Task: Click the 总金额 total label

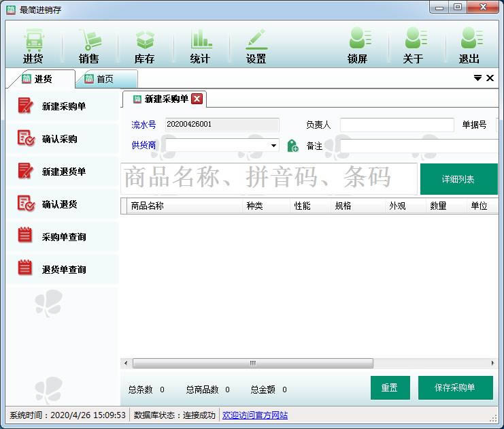Action: (263, 390)
